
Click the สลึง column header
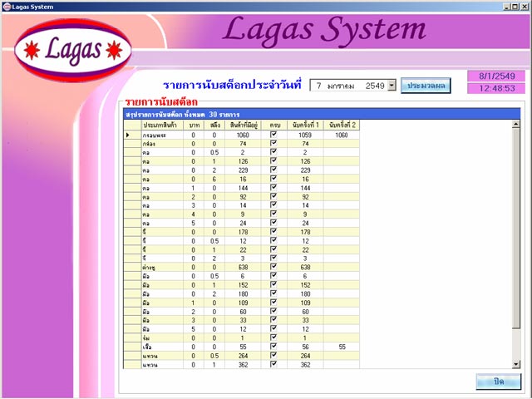click(214, 126)
